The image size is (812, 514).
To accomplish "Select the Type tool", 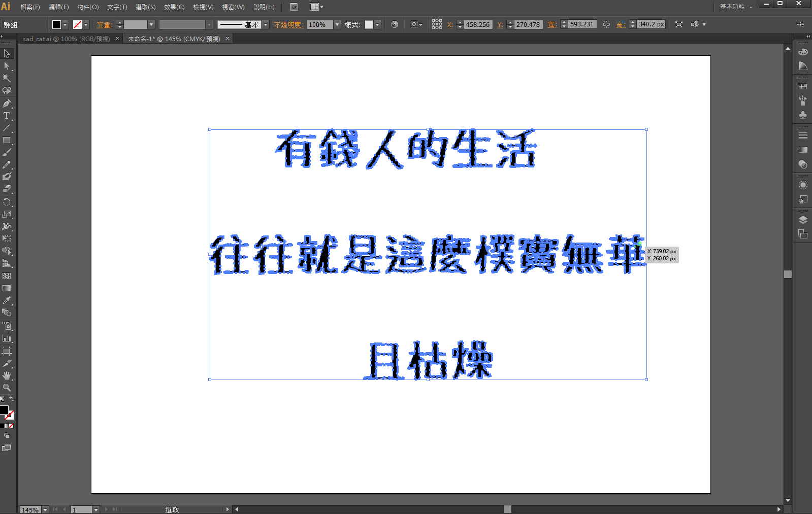I will point(7,116).
